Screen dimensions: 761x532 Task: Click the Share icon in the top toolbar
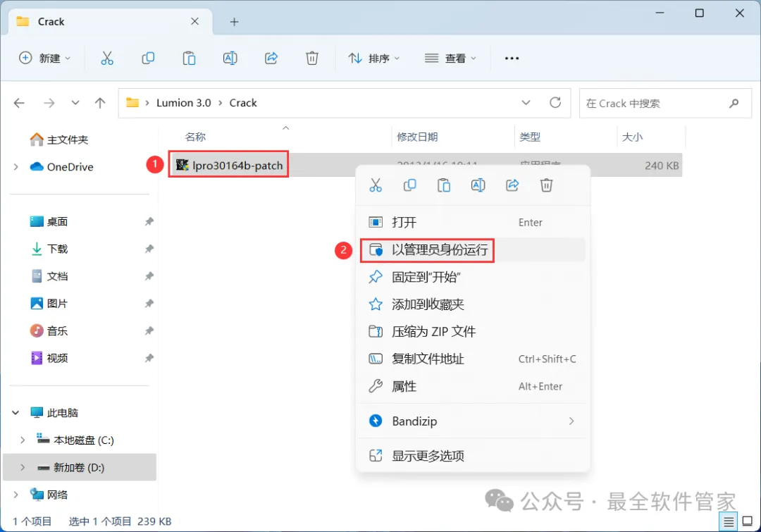click(x=271, y=58)
